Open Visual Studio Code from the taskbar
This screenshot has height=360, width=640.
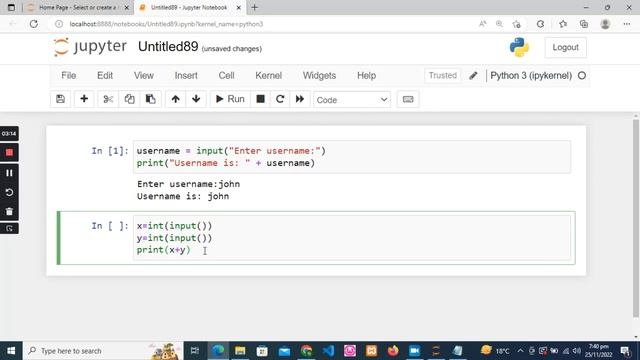[x=328, y=351]
